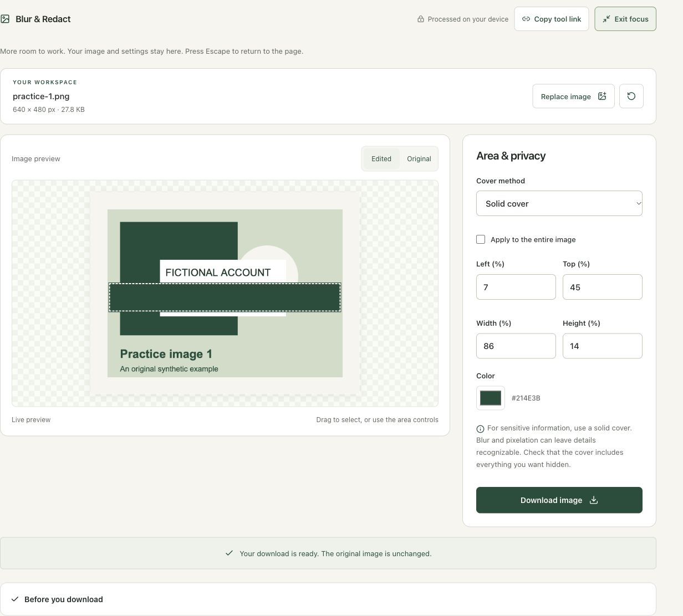Switch preview to Original tab

point(419,158)
